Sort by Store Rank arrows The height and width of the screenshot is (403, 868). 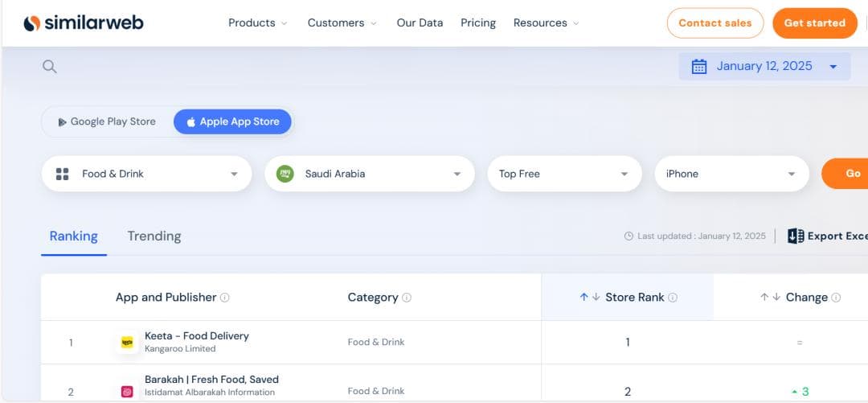coord(590,298)
